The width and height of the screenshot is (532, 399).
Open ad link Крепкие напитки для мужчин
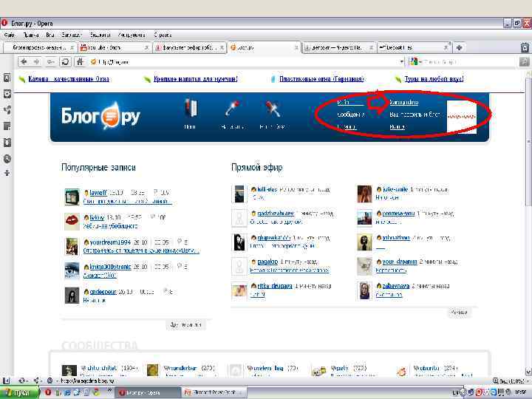tap(195, 79)
